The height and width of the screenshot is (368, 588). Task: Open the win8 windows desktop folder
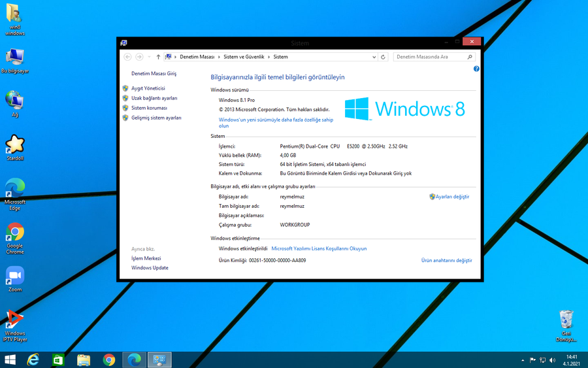point(14,20)
